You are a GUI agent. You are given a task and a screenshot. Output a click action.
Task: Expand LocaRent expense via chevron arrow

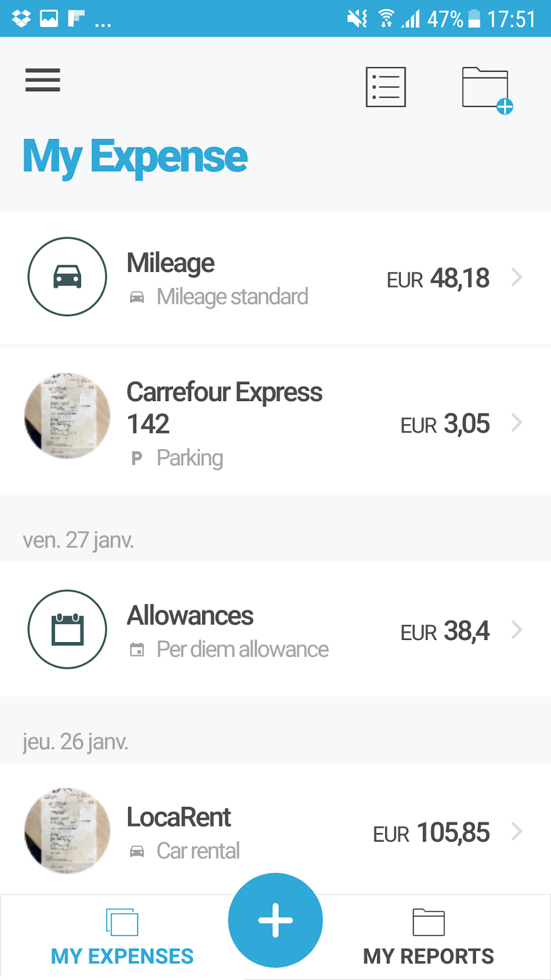[517, 831]
